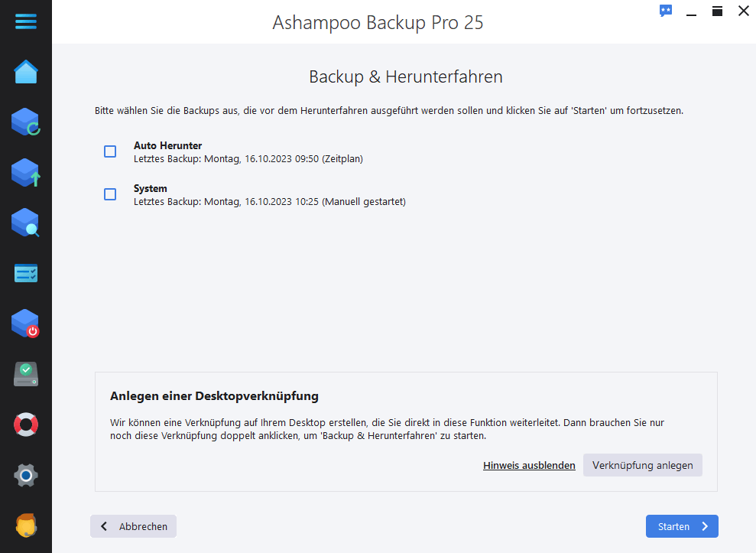
Task: Open the hamburger menu in sidebar
Action: click(x=25, y=21)
